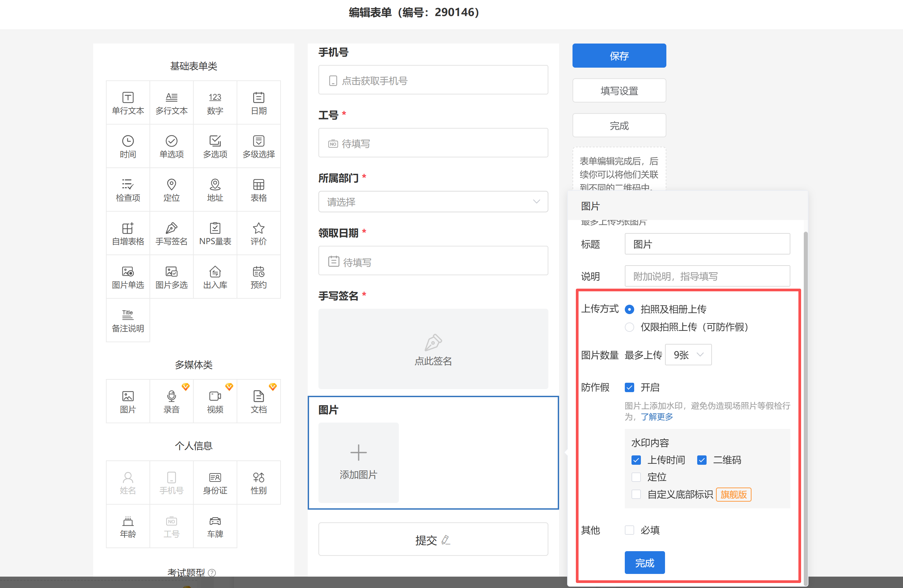This screenshot has width=903, height=588.
Task: Uncheck the 防作假 开启 checkbox
Action: tap(629, 387)
